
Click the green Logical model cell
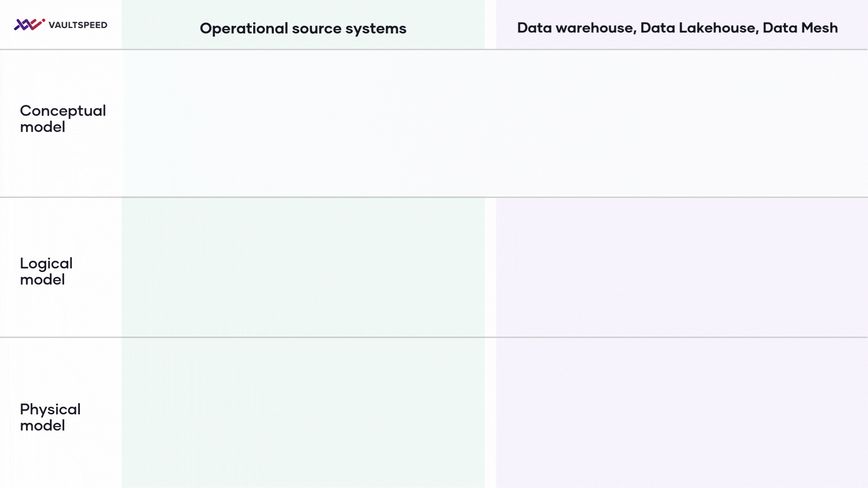point(303,267)
